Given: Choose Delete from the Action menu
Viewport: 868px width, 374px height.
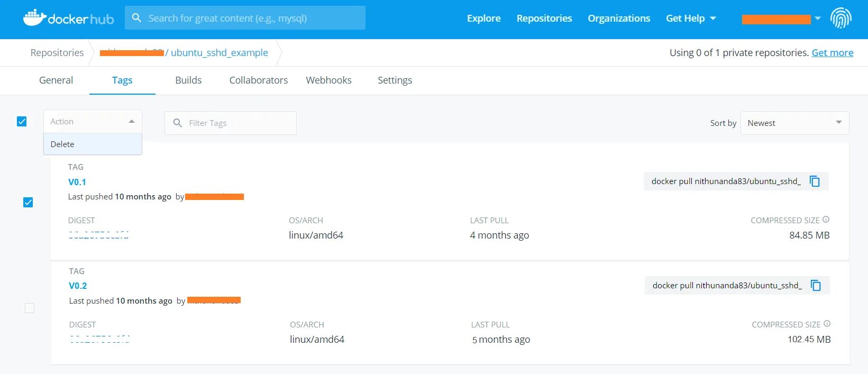Looking at the screenshot, I should point(93,144).
